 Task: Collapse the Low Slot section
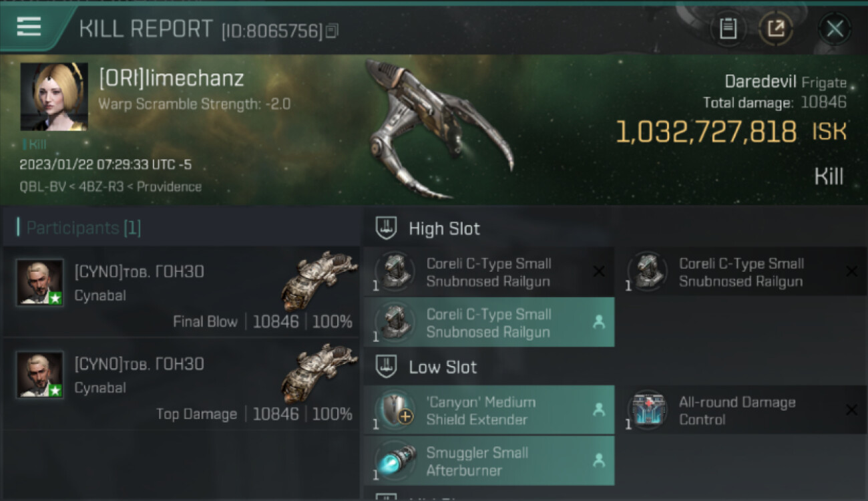426,367
